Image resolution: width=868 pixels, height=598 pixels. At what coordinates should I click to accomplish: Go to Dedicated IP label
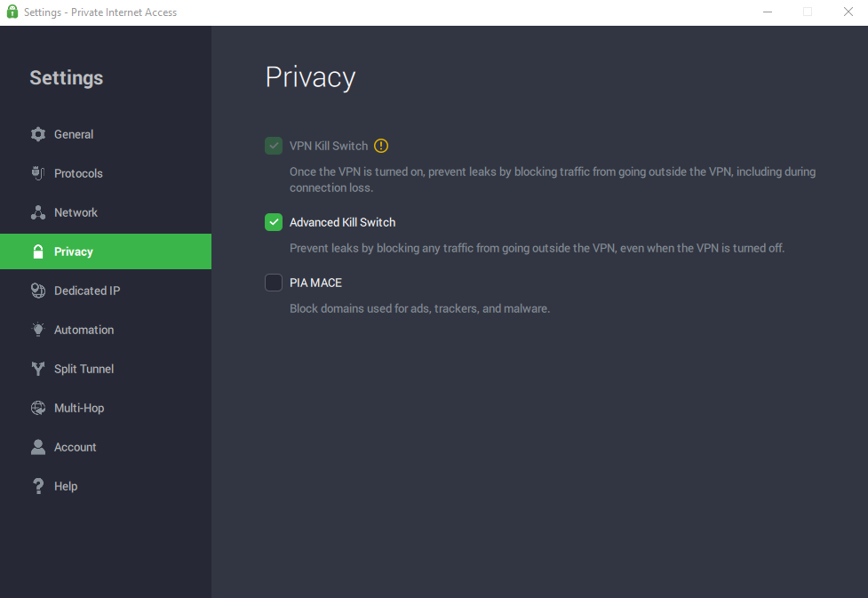pyautogui.click(x=87, y=291)
